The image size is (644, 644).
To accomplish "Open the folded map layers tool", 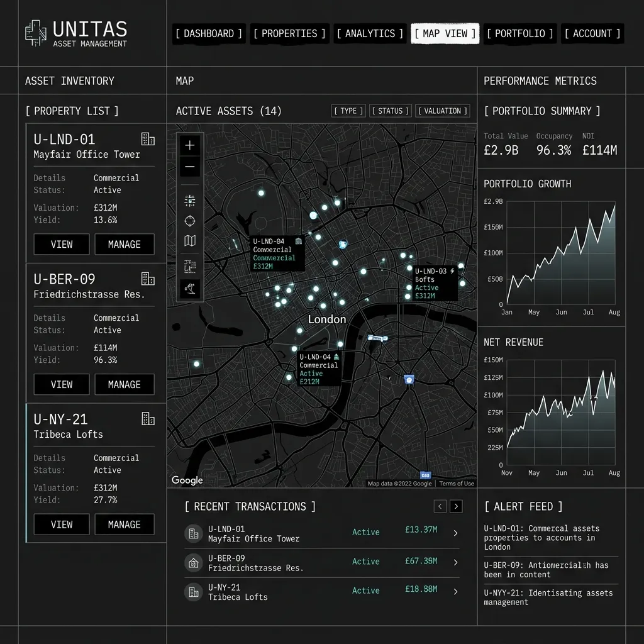I will [x=189, y=241].
